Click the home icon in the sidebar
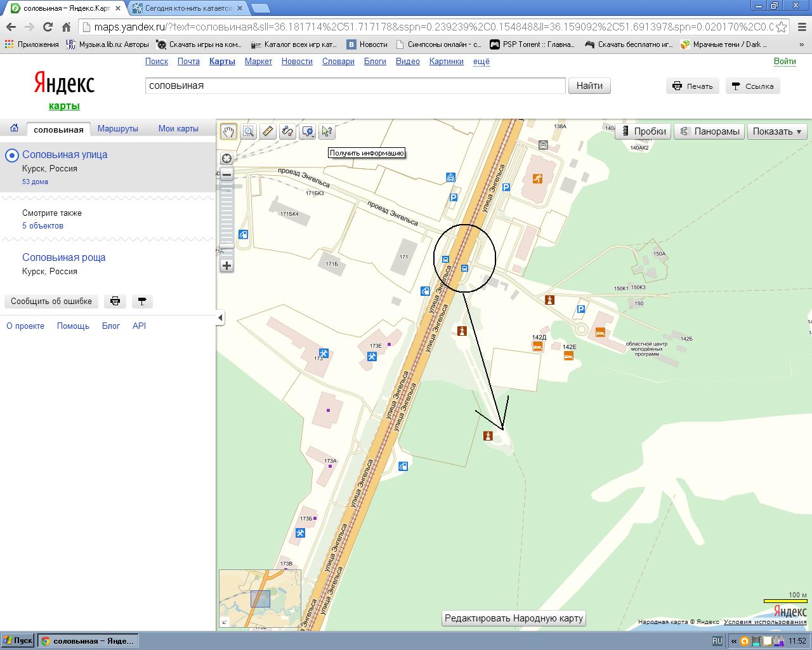 pyautogui.click(x=14, y=128)
